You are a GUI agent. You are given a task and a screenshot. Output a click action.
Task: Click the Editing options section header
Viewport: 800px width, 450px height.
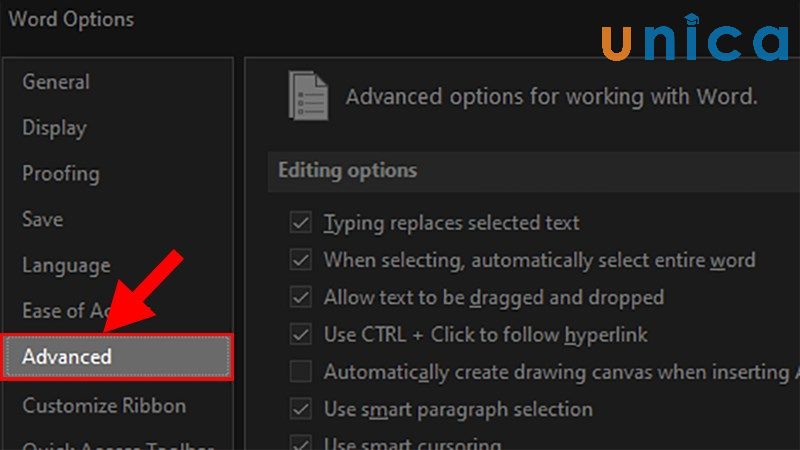tap(347, 170)
